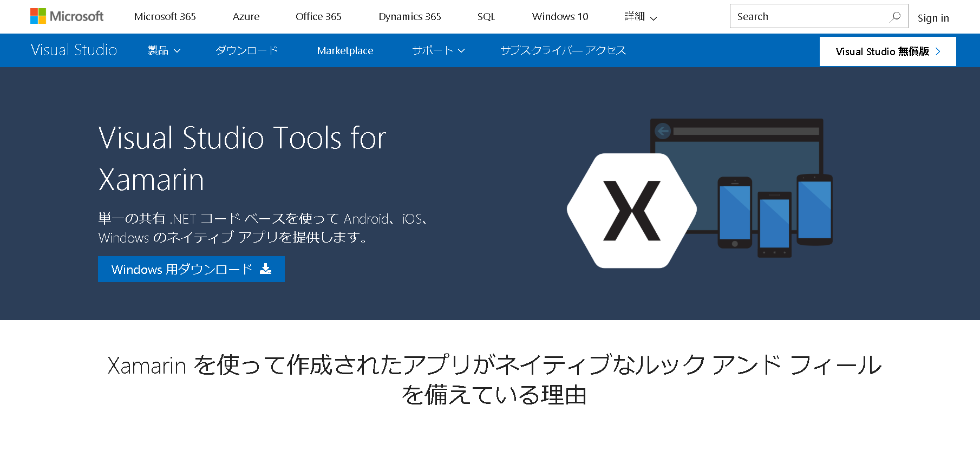Open SQL link in top navigation
Screen dimensions: 980x457
click(486, 17)
